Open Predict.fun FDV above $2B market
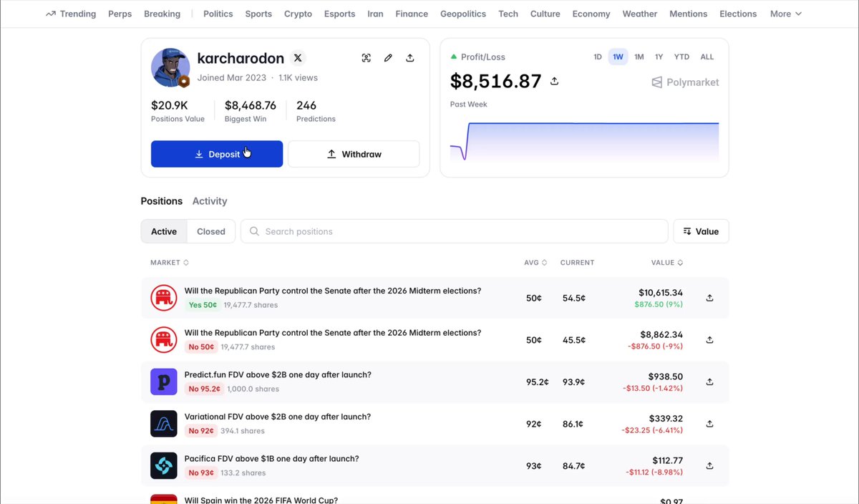Image resolution: width=859 pixels, height=504 pixels. pyautogui.click(x=278, y=374)
